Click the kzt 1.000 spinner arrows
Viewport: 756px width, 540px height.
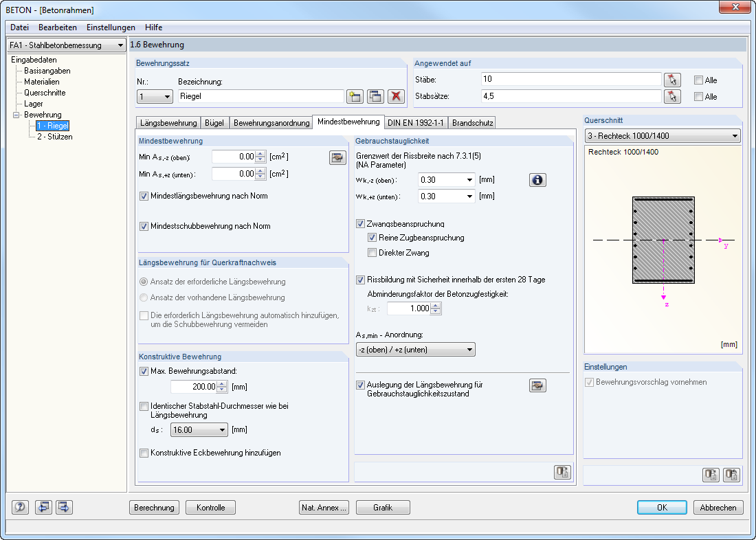pyautogui.click(x=436, y=308)
